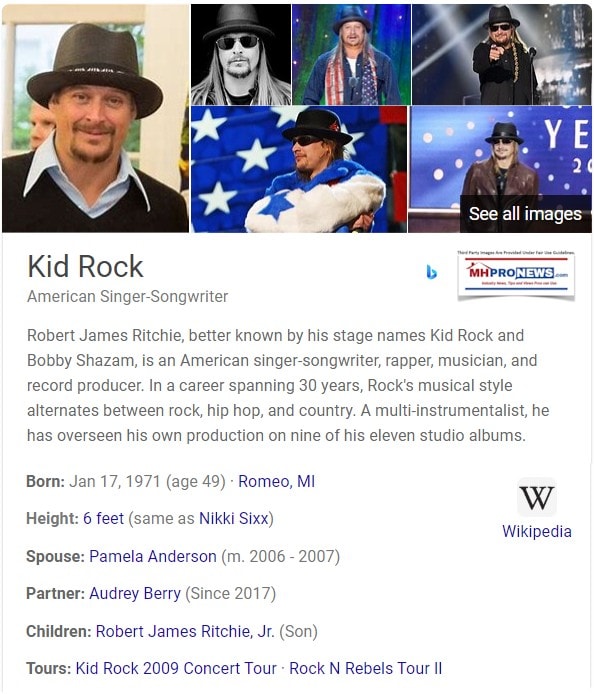This screenshot has width=602, height=694.
Task: Open the black-and-white sunglasses photo
Action: click(241, 55)
